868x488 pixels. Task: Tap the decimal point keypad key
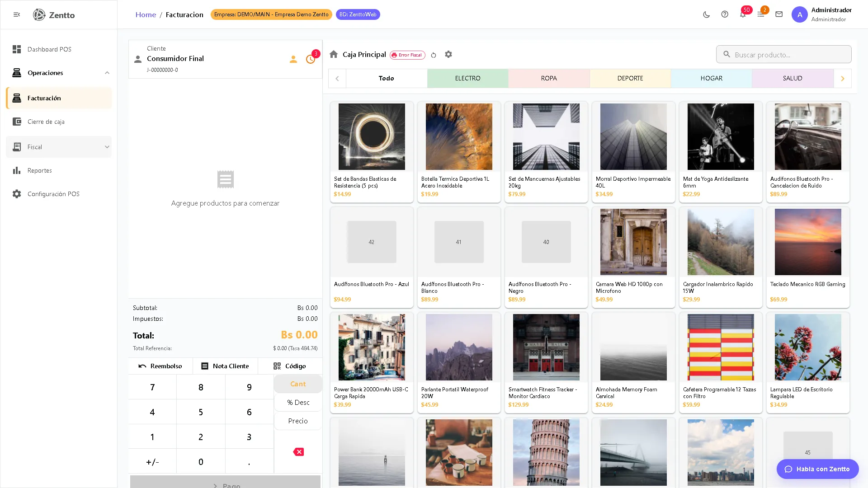(x=249, y=462)
